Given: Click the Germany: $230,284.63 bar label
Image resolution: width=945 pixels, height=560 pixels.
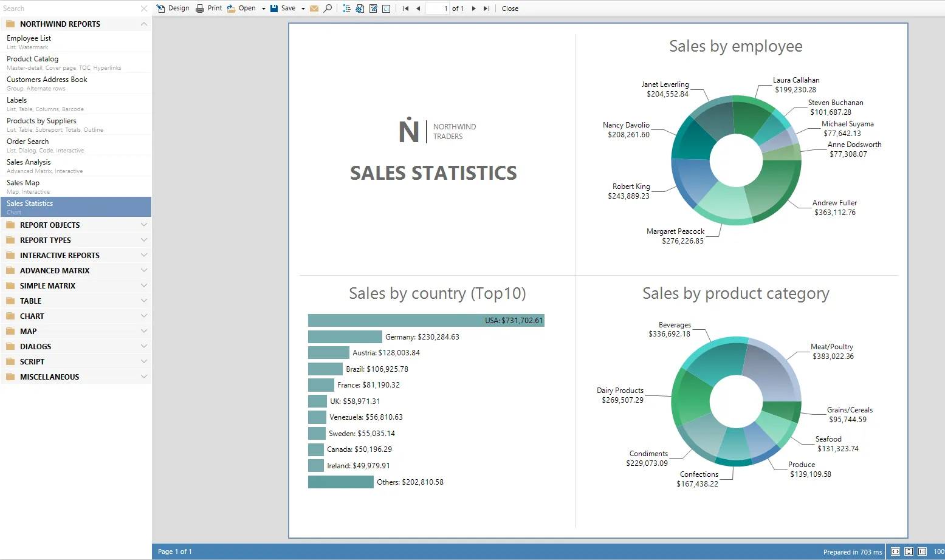Looking at the screenshot, I should tap(422, 336).
